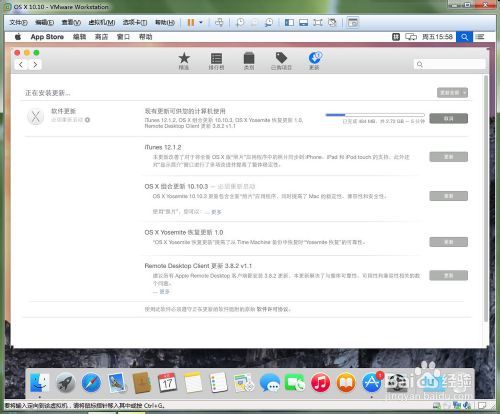Open the VMware 选项卡(T) menu
The width and height of the screenshot is (500, 414).
tap(135, 22)
